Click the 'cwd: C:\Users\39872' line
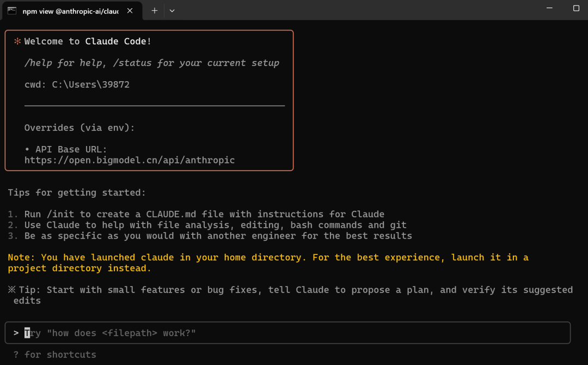The width and height of the screenshot is (588, 365). (x=77, y=84)
